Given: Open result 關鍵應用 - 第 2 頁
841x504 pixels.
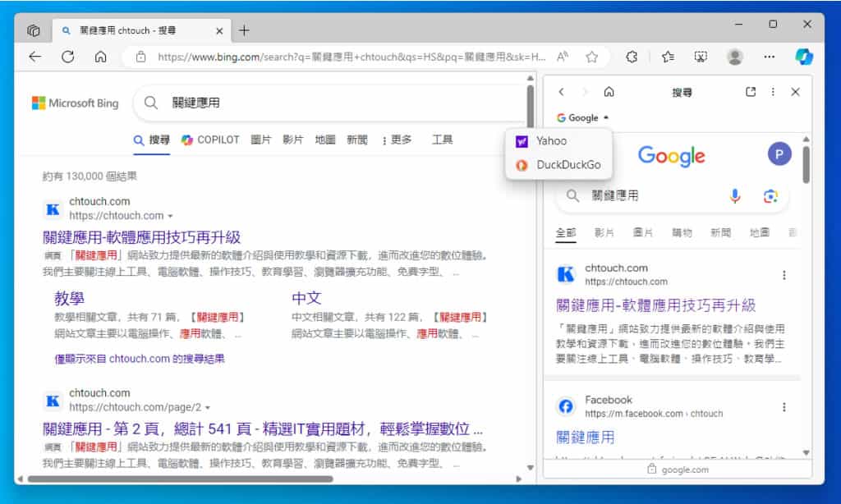Looking at the screenshot, I should (263, 428).
